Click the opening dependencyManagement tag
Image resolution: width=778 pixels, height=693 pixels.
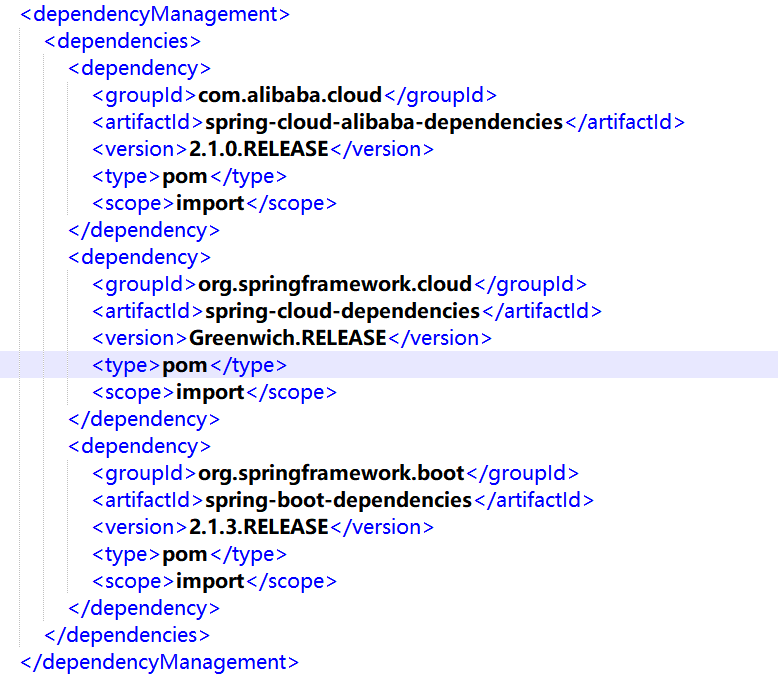click(x=155, y=14)
